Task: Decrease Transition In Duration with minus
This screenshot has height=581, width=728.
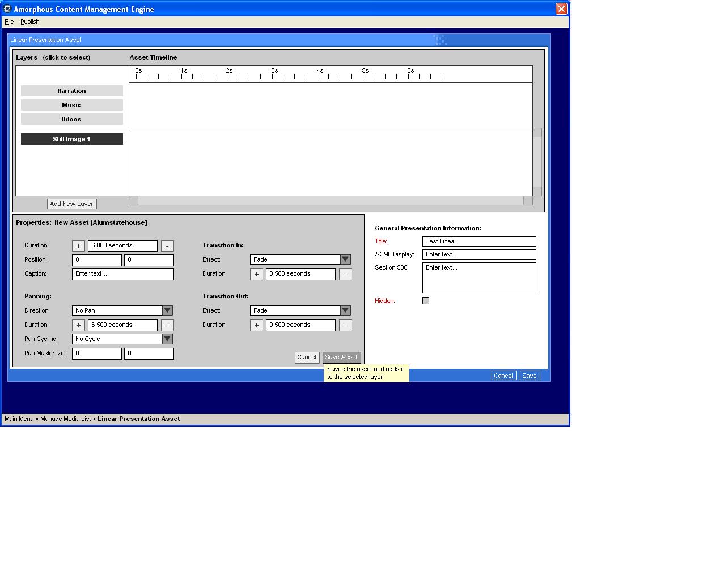Action: tap(345, 274)
